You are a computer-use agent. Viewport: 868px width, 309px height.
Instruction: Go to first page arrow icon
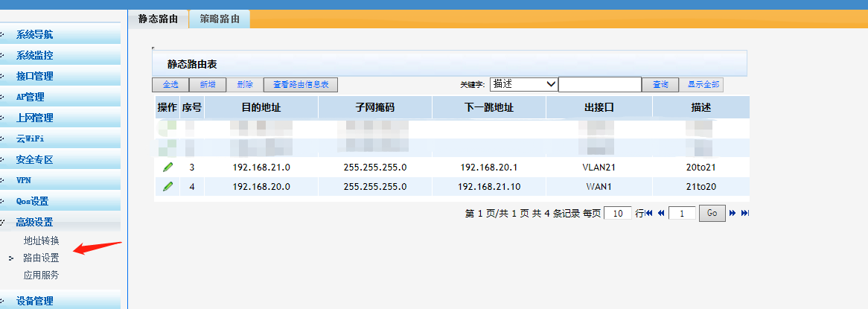pos(649,213)
